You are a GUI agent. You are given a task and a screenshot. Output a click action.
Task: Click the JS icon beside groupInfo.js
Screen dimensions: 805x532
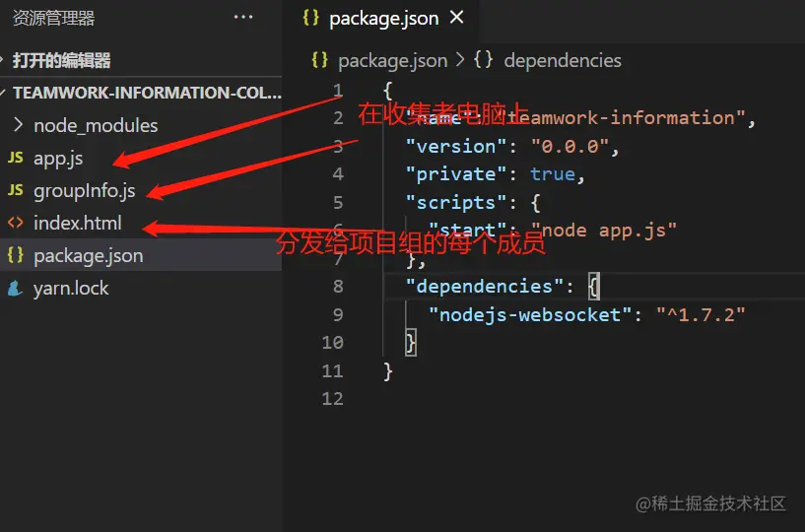(x=16, y=190)
